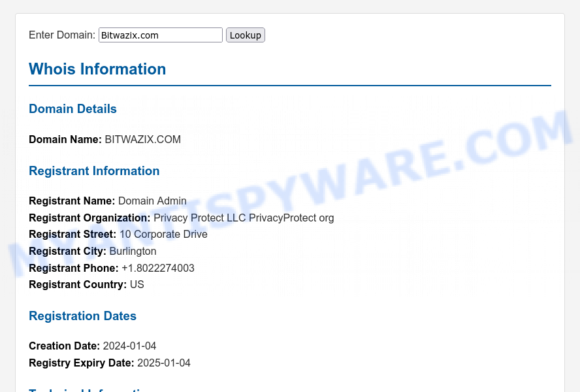Viewport: 580px width, 392px height.
Task: Select domain name value BITWAZIX.COM
Action: point(143,140)
